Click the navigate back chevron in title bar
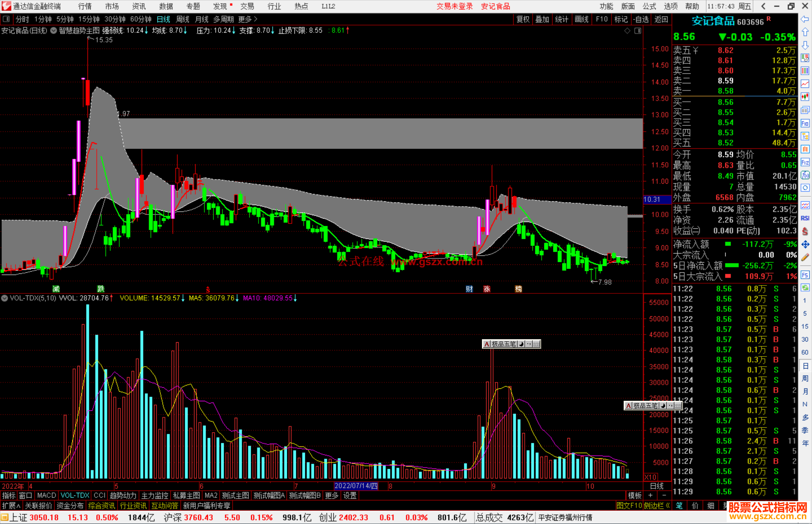 tap(763, 6)
